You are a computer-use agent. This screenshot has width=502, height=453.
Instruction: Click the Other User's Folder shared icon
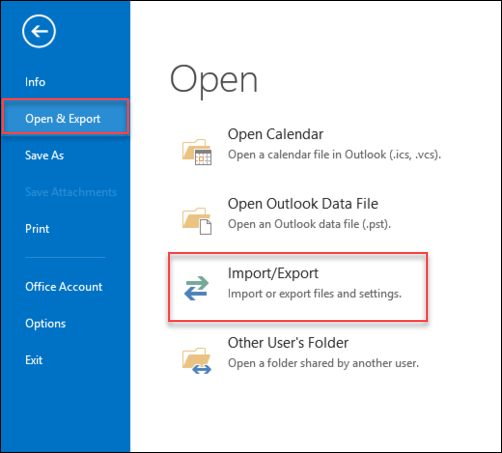(x=197, y=361)
